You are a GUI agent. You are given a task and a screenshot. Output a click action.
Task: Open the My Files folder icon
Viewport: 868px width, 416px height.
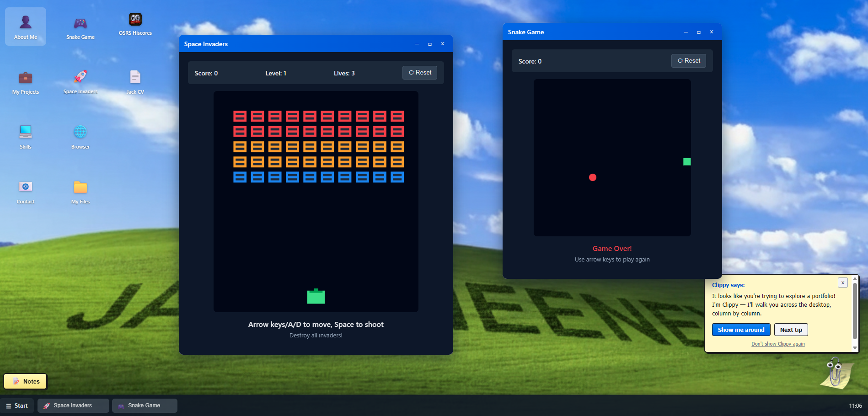[x=80, y=191]
